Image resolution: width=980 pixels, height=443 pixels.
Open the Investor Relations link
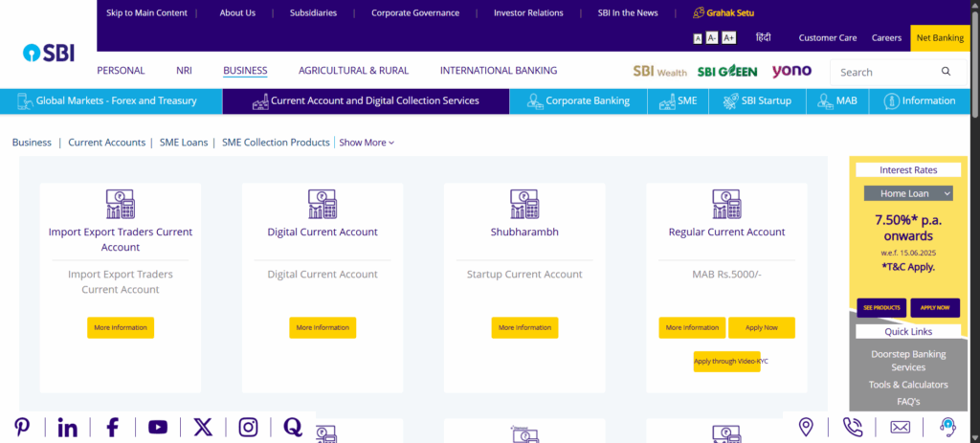528,12
